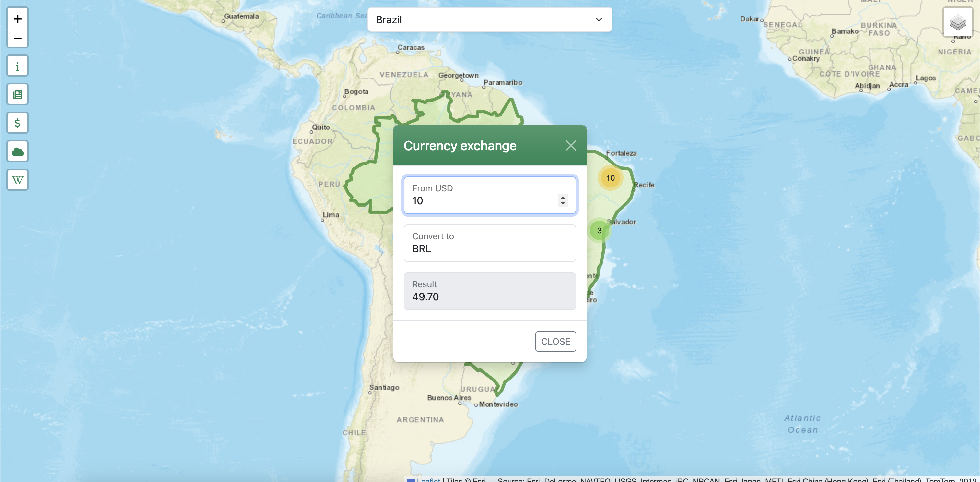Viewport: 980px width, 482px height.
Task: Open the map layers control
Action: coord(957,22)
